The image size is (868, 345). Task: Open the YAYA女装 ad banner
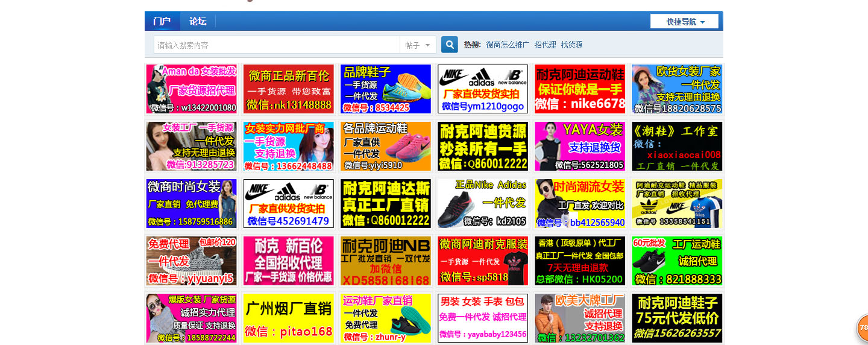coord(580,147)
